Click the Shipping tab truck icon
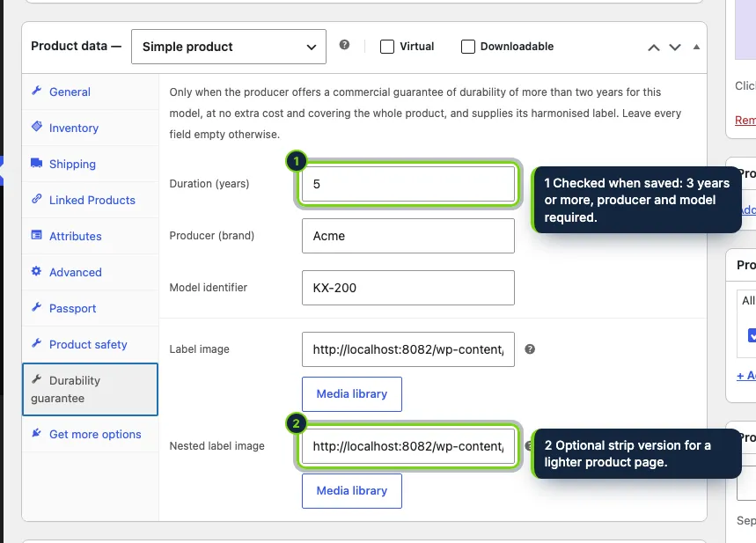 coord(37,163)
